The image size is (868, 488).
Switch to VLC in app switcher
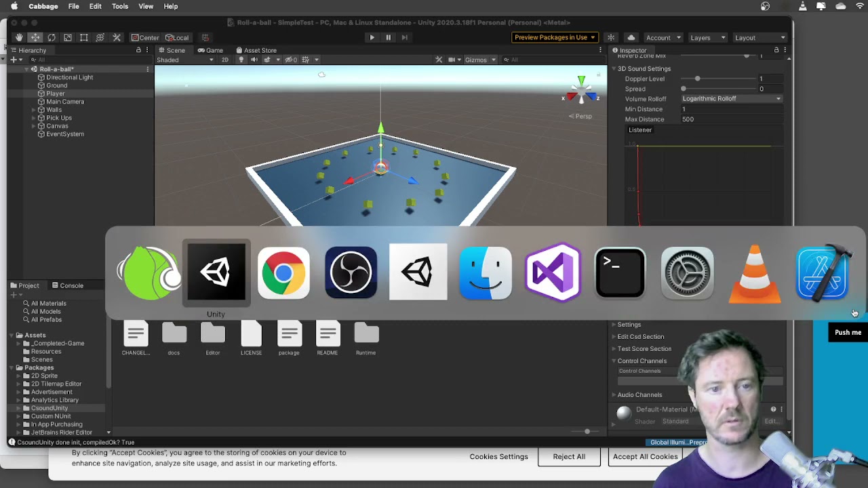[x=755, y=273]
